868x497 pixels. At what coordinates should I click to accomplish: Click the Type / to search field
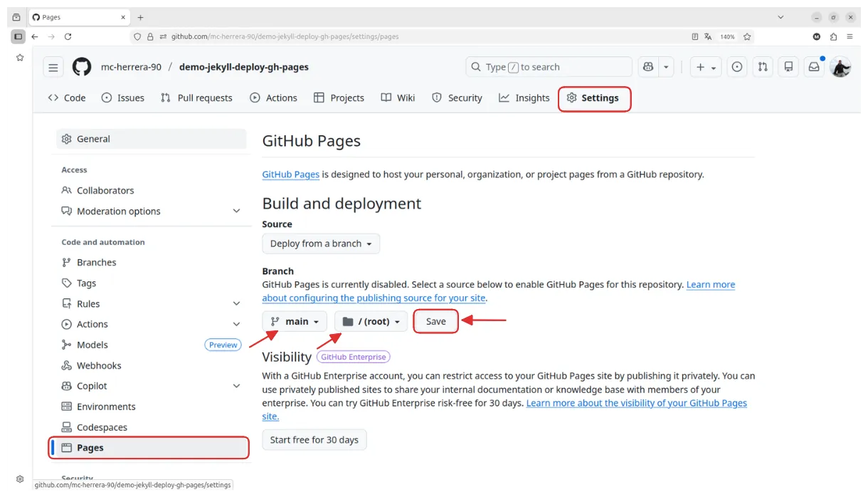click(x=548, y=66)
